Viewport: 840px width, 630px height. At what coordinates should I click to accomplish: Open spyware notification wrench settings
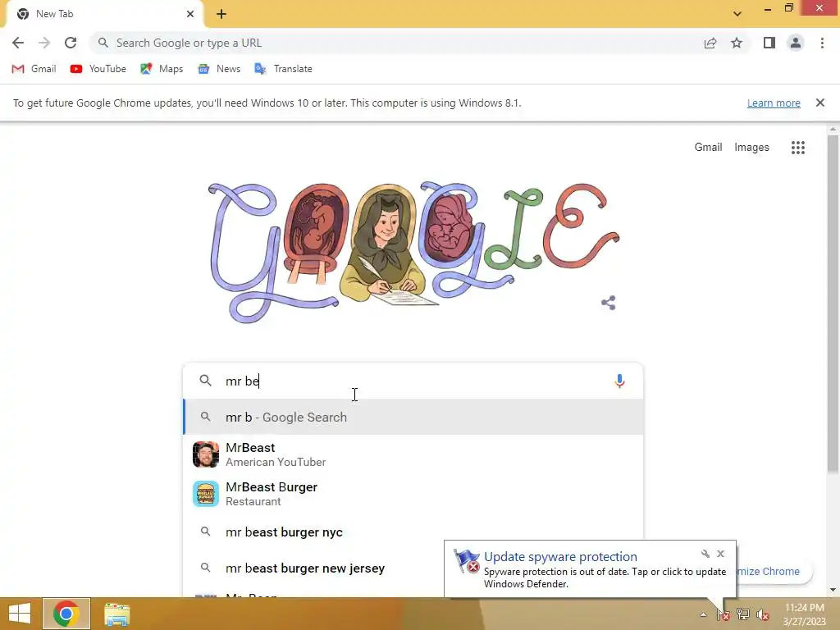click(x=705, y=554)
